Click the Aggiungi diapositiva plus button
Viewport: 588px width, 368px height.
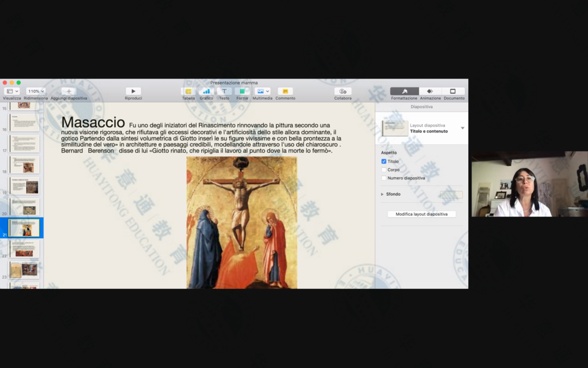(69, 91)
